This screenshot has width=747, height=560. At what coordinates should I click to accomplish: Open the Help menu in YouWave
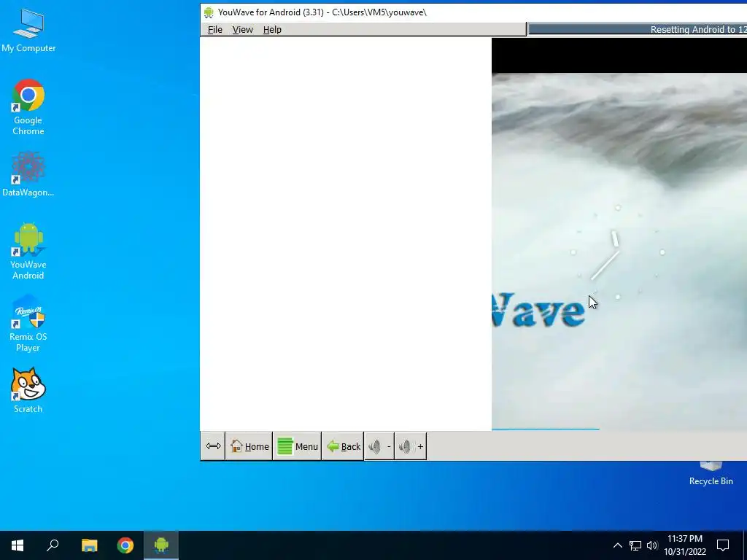(x=272, y=29)
